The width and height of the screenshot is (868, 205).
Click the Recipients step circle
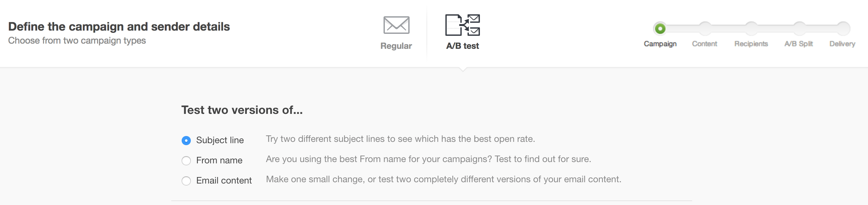(751, 29)
